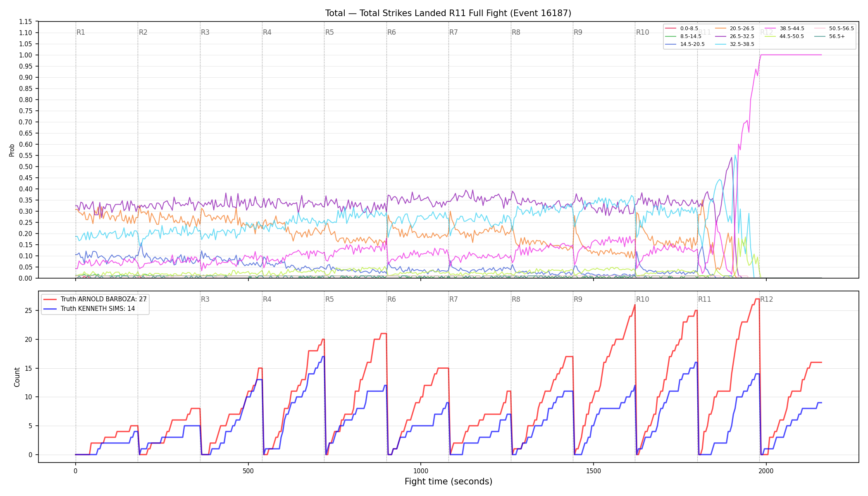Click R12 round marker in count chart

(766, 299)
